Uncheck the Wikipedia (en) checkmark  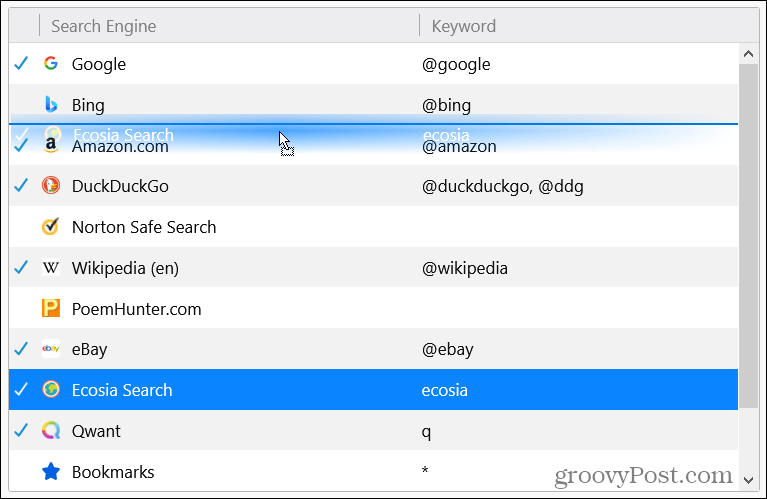[x=21, y=268]
